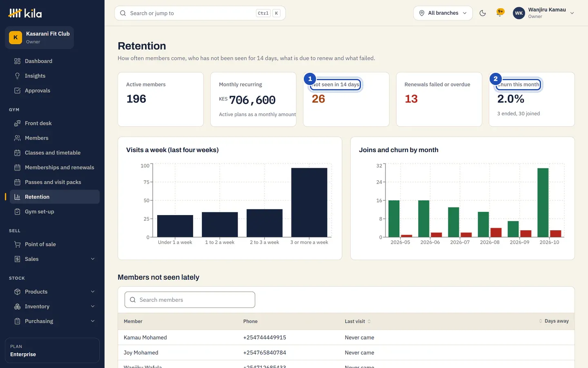Click the WK user avatar
Image resolution: width=588 pixels, height=368 pixels.
tap(519, 13)
